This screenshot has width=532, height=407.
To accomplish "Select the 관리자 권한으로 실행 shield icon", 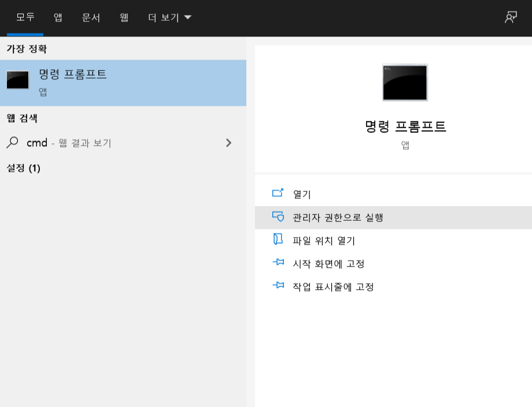I will tap(278, 217).
